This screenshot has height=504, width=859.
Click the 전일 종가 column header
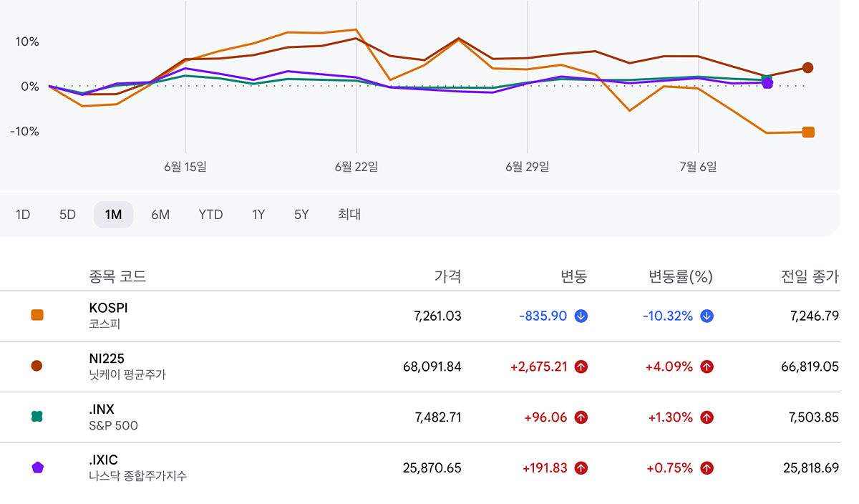pos(810,276)
